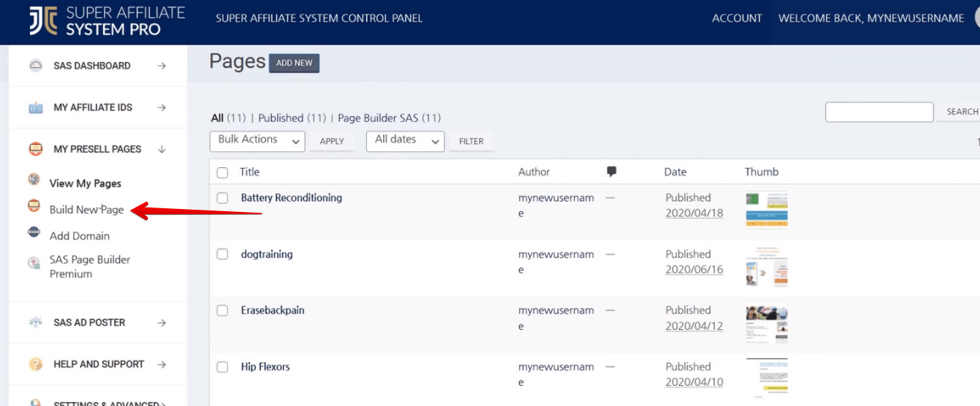
Task: Click the Build New Page icon
Action: 34,206
